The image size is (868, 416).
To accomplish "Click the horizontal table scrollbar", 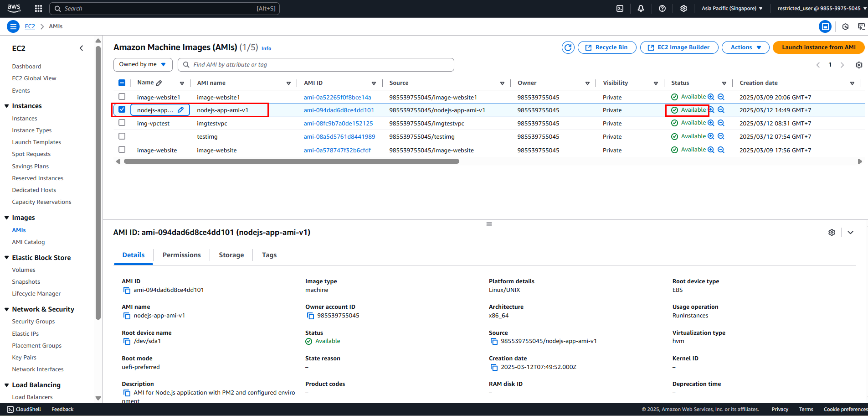I will [x=292, y=161].
